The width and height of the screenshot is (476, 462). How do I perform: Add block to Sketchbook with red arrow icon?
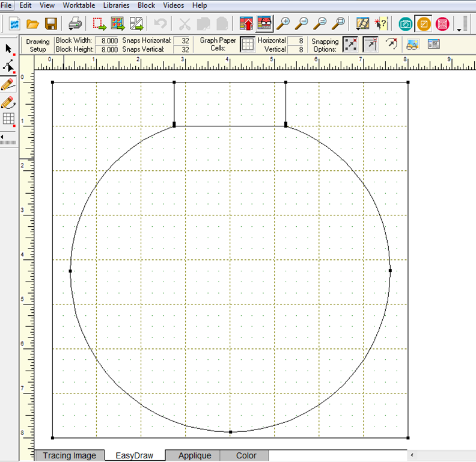pyautogui.click(x=246, y=23)
